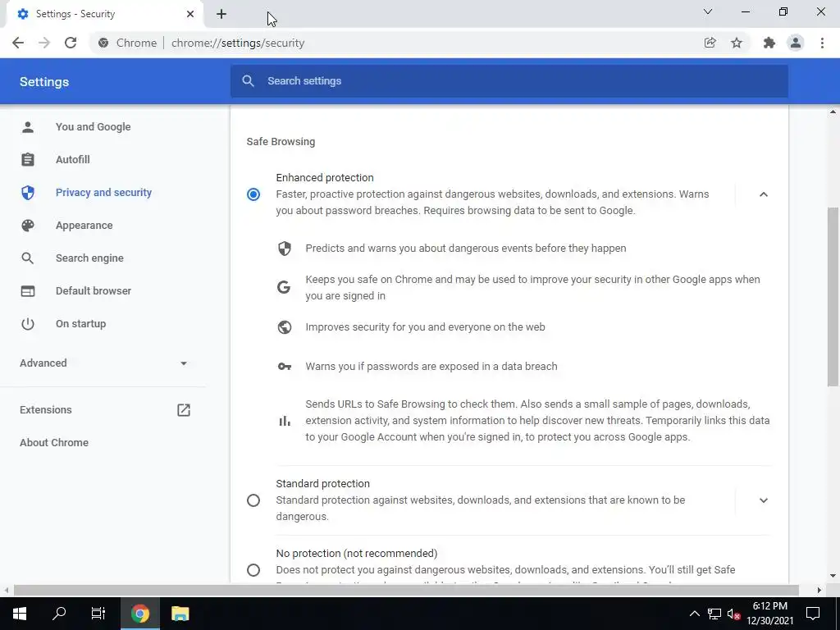Expand the Advanced section in sidebar
840x630 pixels.
[x=103, y=363]
